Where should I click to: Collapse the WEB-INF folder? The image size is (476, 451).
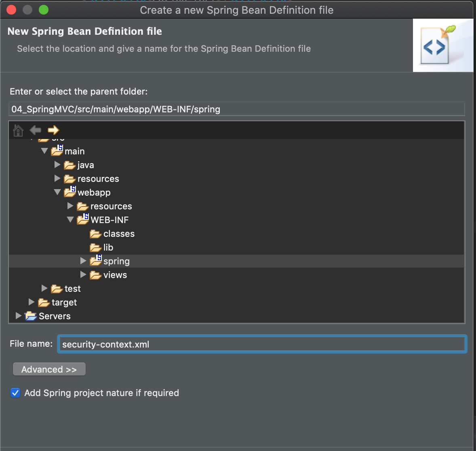[70, 219]
